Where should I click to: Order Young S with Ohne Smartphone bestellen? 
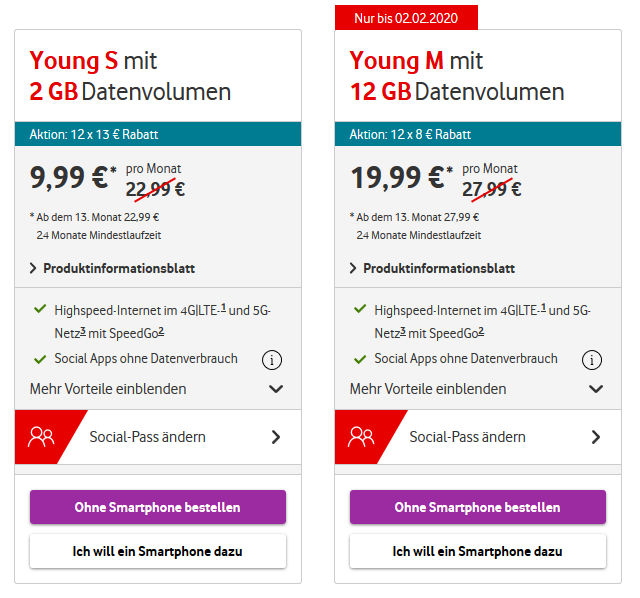(158, 507)
